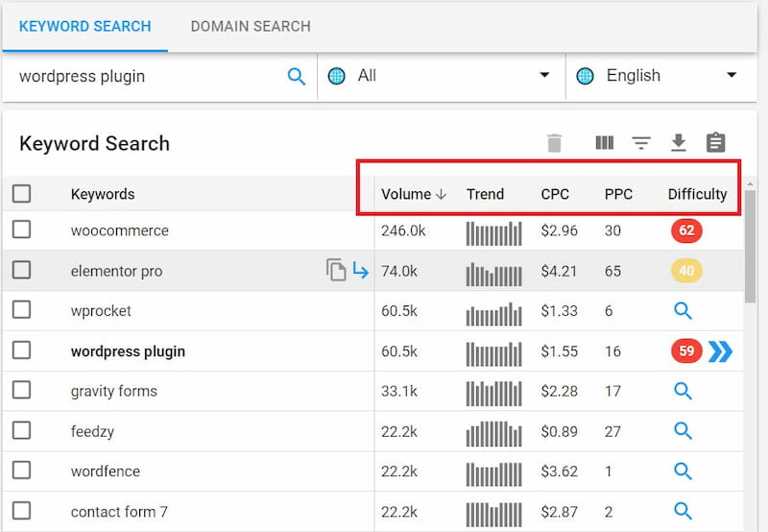Viewport: 768px width, 532px height.
Task: Click the contact form 7 keyword
Action: pos(119,512)
